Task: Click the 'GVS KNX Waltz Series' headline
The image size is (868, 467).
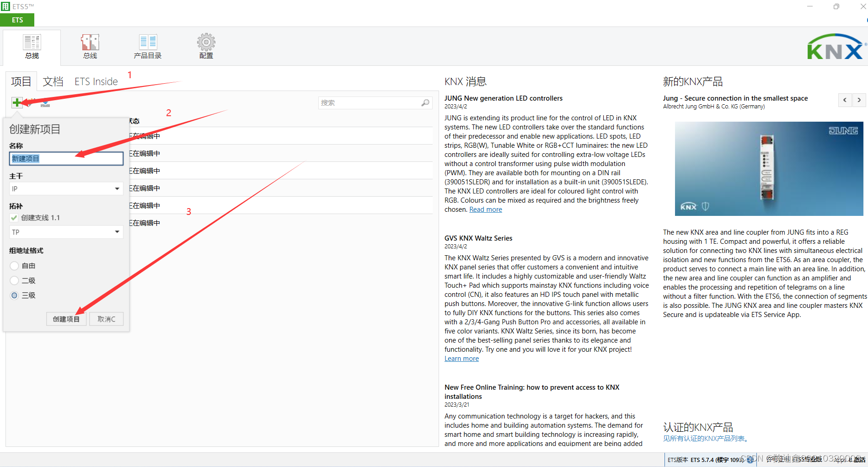Action: point(478,238)
